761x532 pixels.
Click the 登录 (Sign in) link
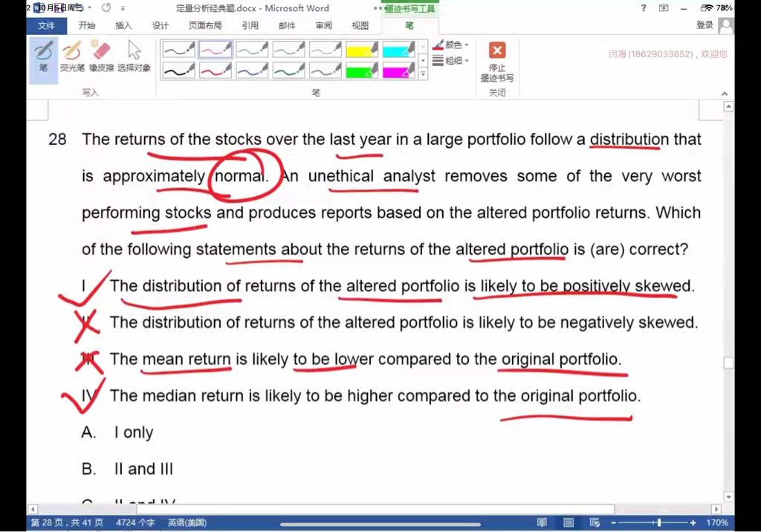pos(705,25)
